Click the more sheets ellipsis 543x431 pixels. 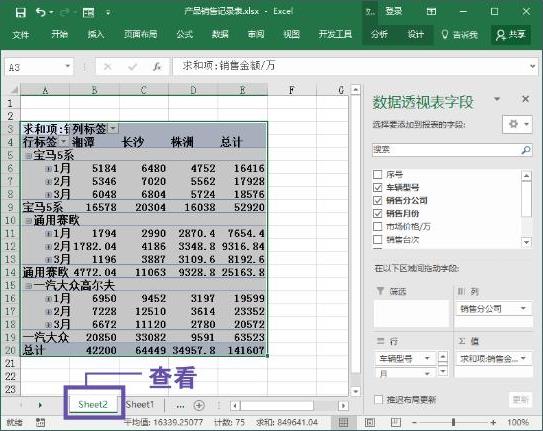click(180, 406)
